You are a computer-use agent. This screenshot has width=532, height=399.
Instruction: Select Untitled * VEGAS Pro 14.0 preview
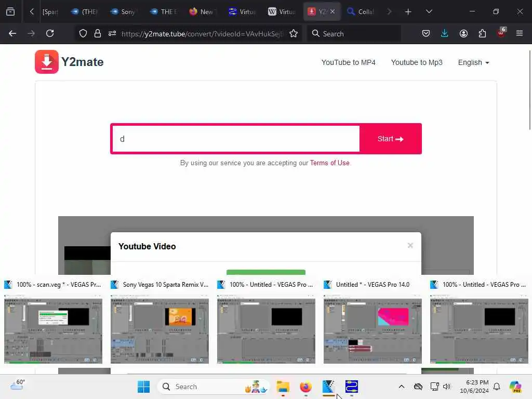[373, 321]
